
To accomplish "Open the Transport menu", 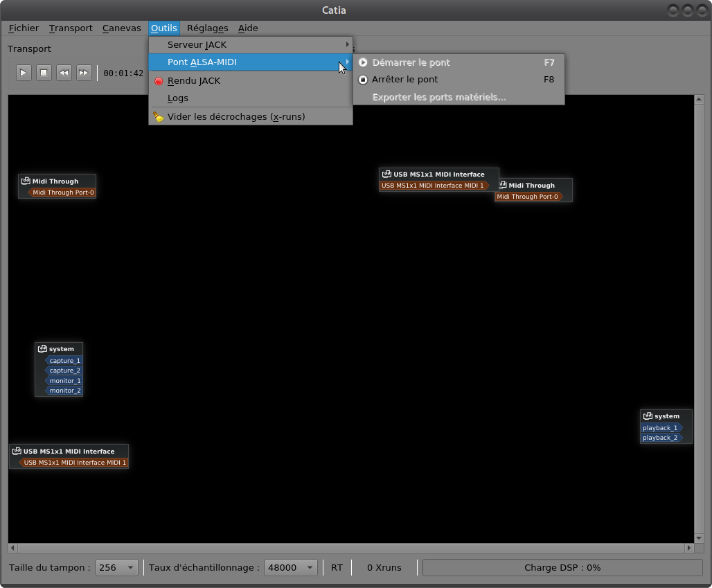I will click(x=71, y=28).
